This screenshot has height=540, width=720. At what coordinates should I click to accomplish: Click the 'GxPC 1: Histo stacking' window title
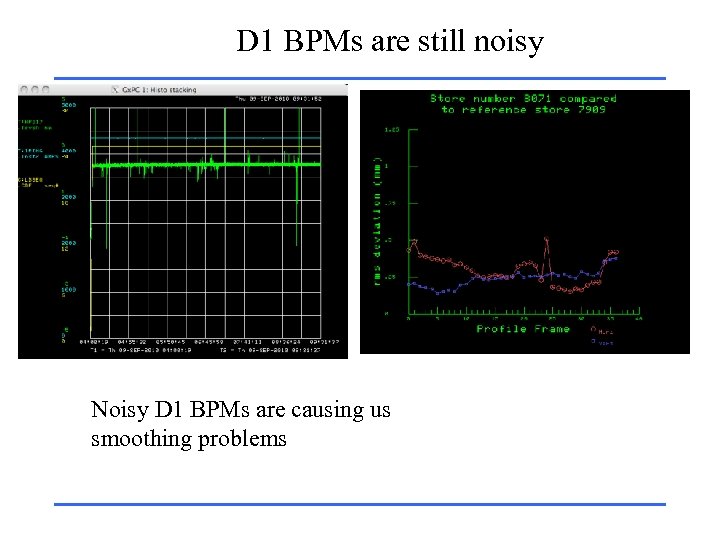coord(159,90)
